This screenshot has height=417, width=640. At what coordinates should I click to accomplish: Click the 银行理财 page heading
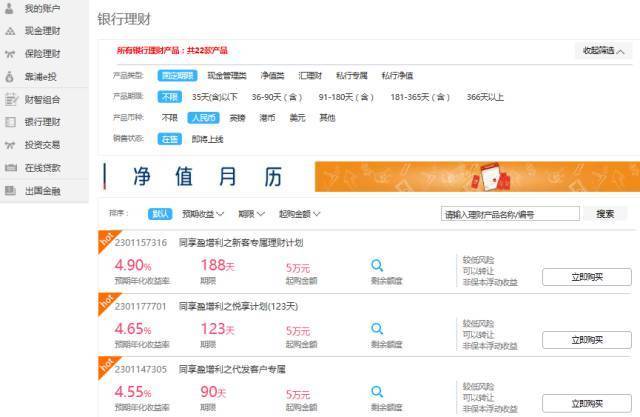[124, 19]
